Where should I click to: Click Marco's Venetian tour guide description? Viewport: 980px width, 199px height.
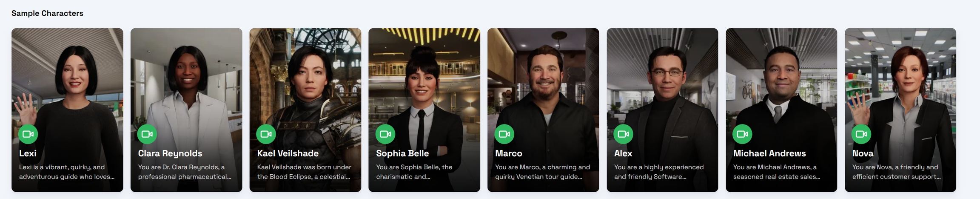coord(543,172)
